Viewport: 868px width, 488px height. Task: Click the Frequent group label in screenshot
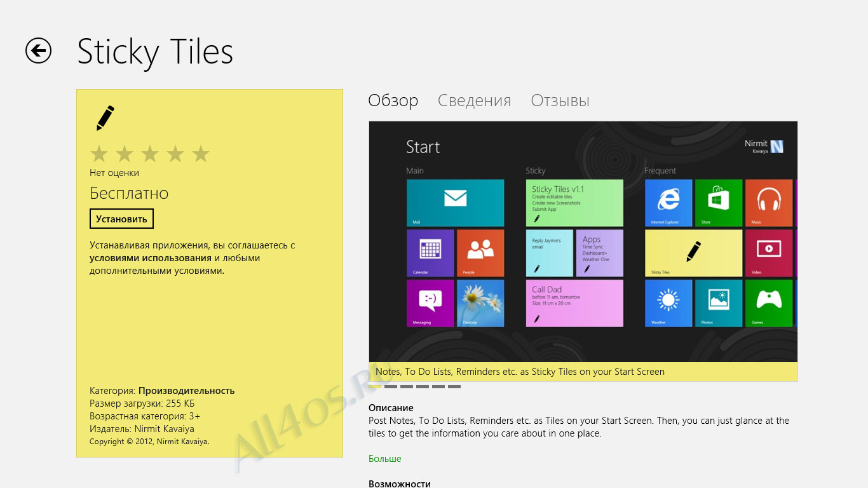click(660, 170)
